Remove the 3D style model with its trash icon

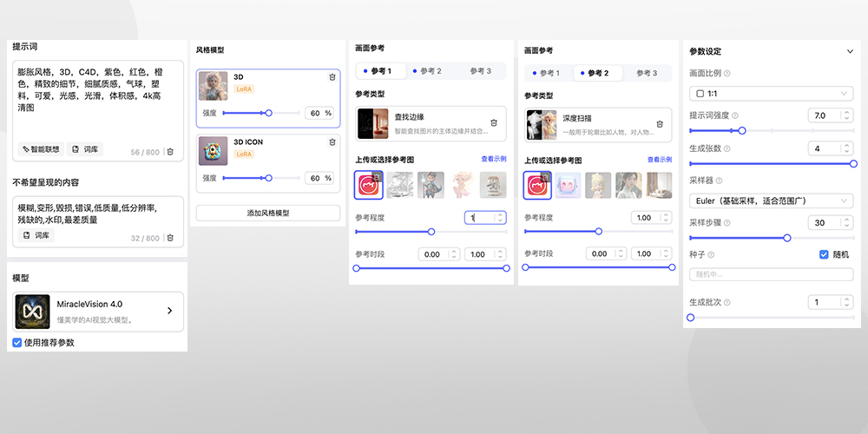(332, 77)
